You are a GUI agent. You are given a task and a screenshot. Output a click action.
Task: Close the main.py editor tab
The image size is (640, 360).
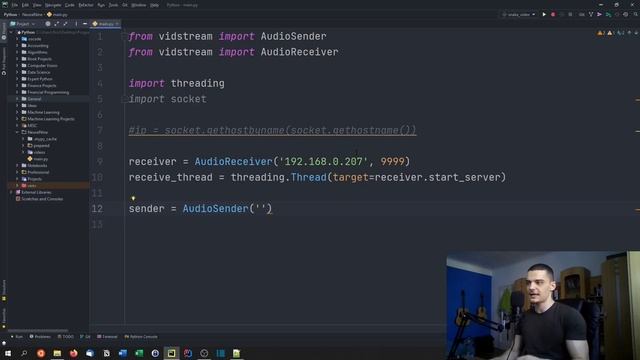pyautogui.click(x=117, y=24)
